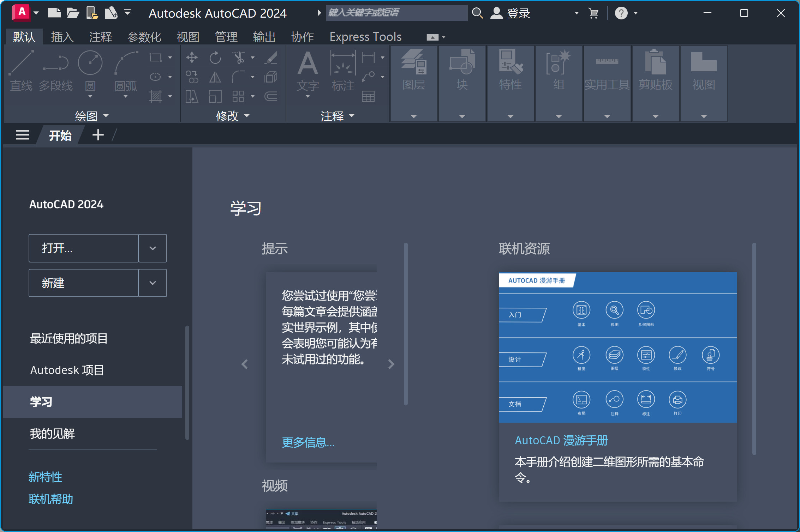Screen dimensions: 800x532
Task: Select 最近使用的项目 in sidebar
Action: 69,338
